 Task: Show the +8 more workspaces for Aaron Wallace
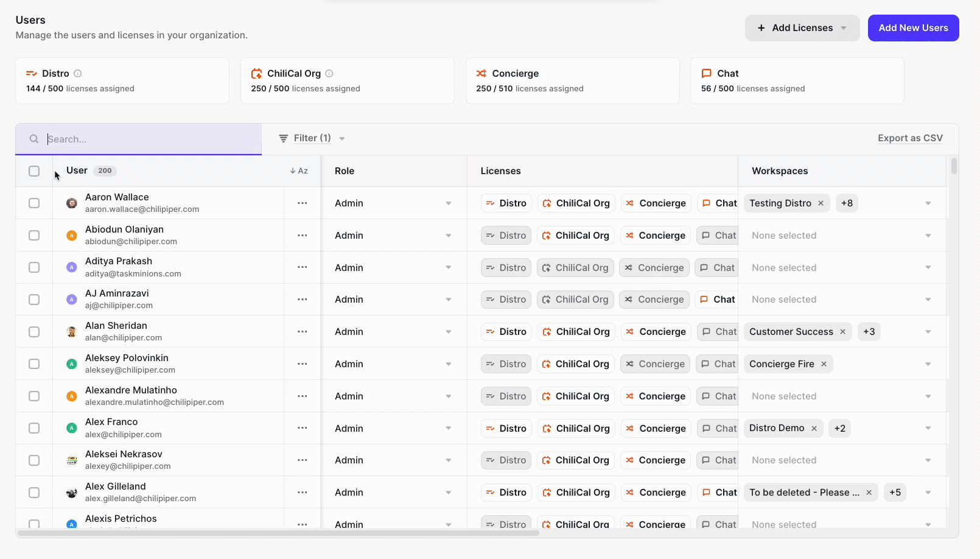click(x=847, y=203)
